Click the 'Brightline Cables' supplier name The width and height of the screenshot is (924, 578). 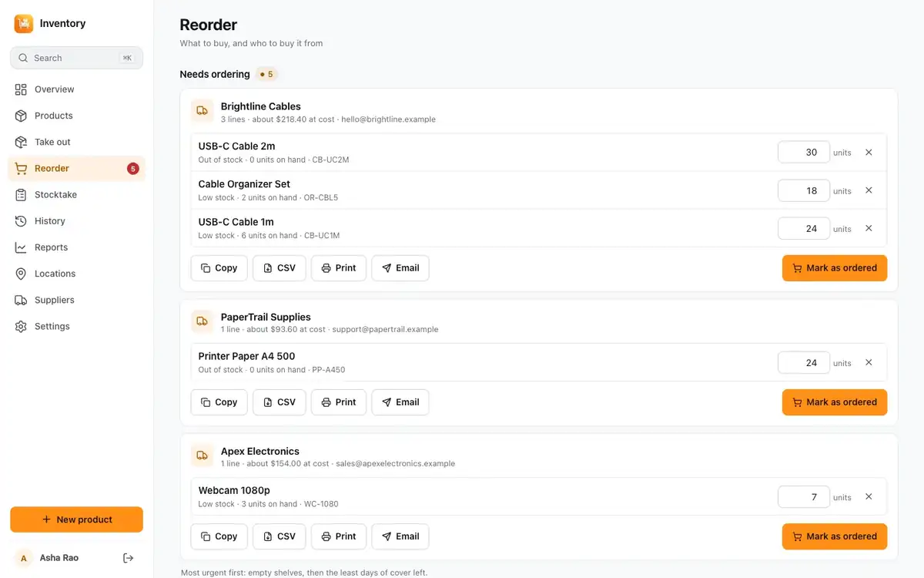pos(261,106)
